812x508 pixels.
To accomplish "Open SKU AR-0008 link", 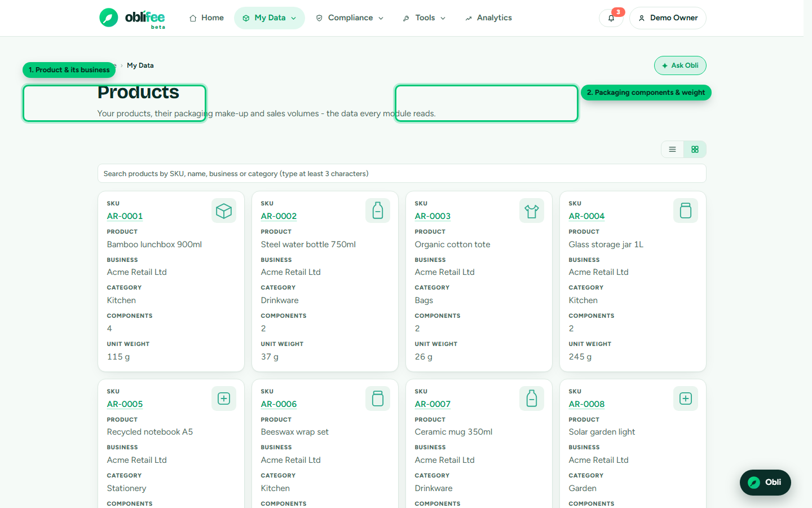I will pyautogui.click(x=586, y=404).
